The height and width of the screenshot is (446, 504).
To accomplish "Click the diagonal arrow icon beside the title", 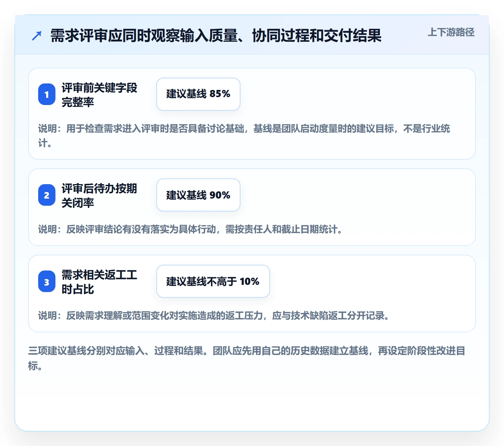I will pyautogui.click(x=37, y=36).
